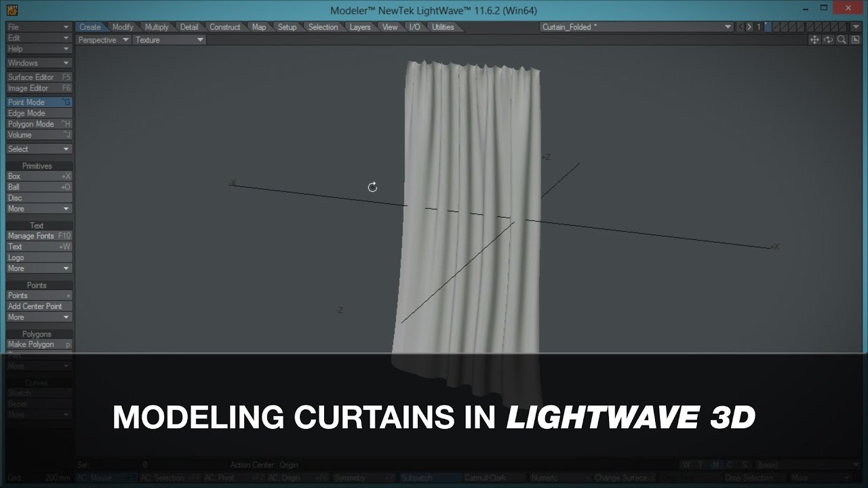Switch to the Setup tab
The height and width of the screenshot is (488, 868).
tap(287, 27)
